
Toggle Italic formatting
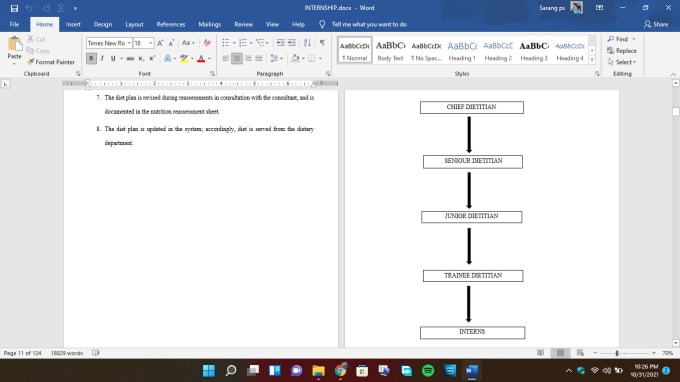[x=102, y=58]
